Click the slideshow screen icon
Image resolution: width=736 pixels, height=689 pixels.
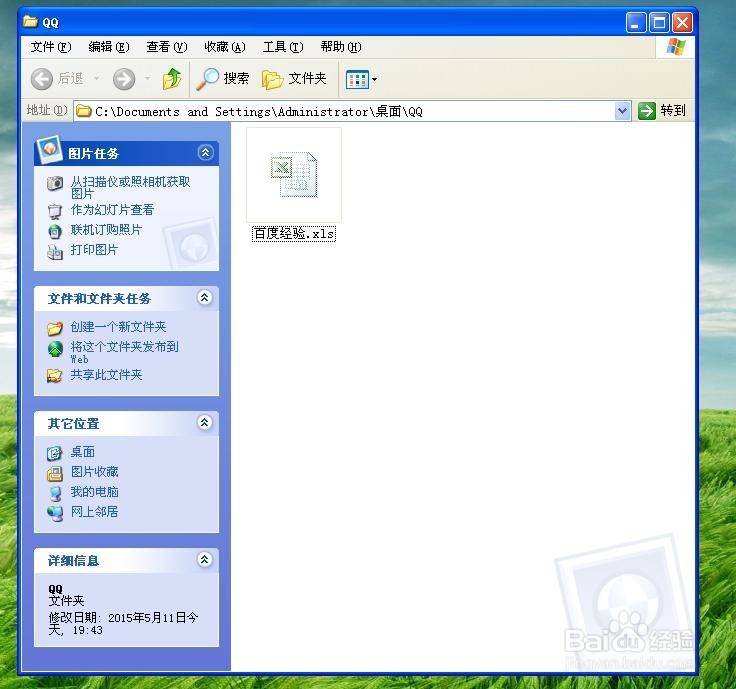55,212
